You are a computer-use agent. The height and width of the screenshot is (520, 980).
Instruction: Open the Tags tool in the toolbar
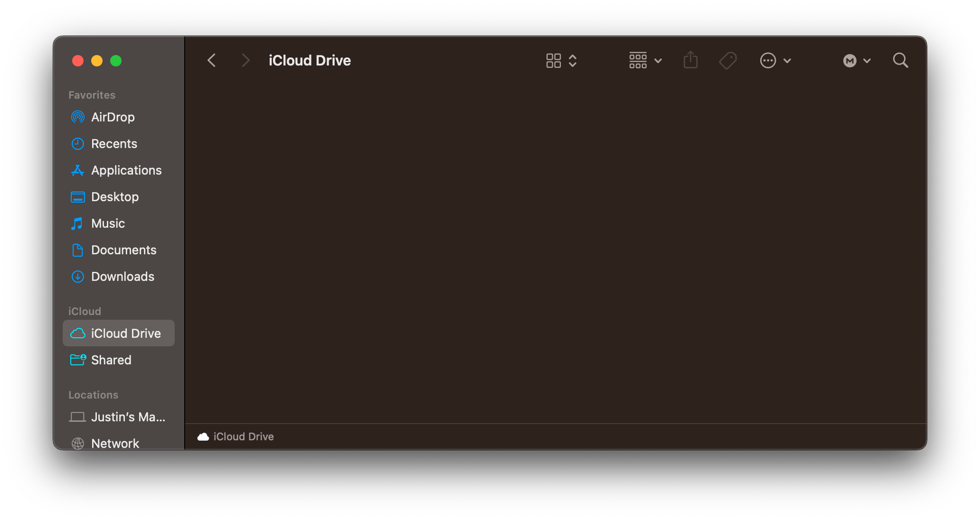click(728, 60)
